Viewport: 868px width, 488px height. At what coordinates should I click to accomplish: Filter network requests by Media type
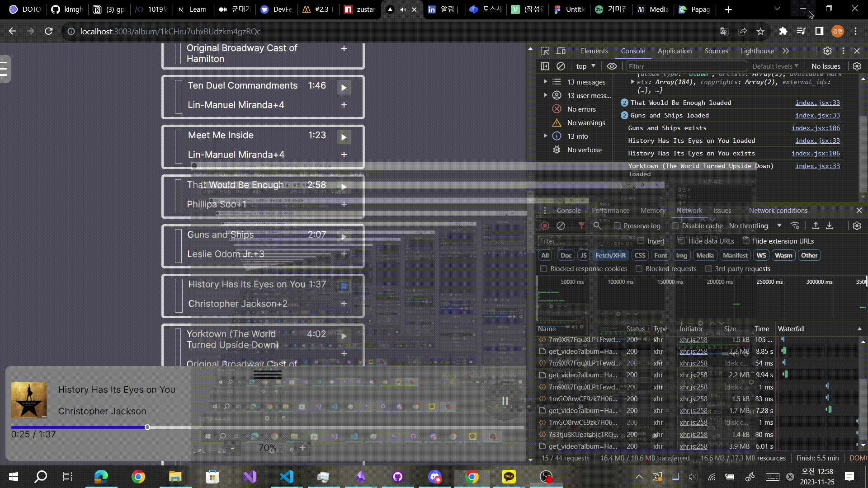click(x=705, y=255)
